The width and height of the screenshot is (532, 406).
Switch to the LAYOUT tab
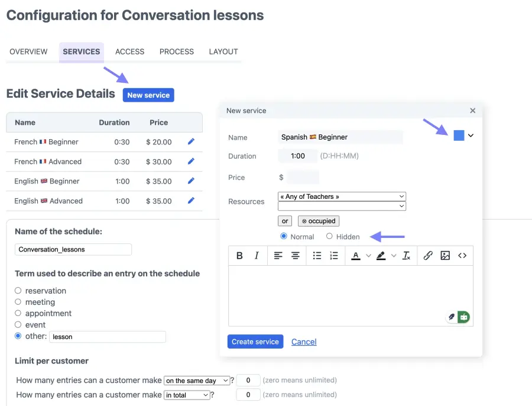click(223, 51)
